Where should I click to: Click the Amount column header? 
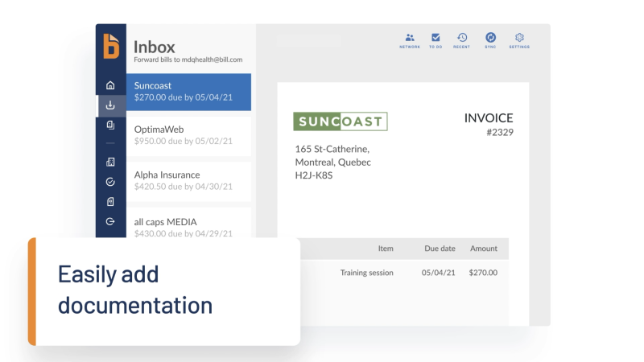(x=484, y=249)
